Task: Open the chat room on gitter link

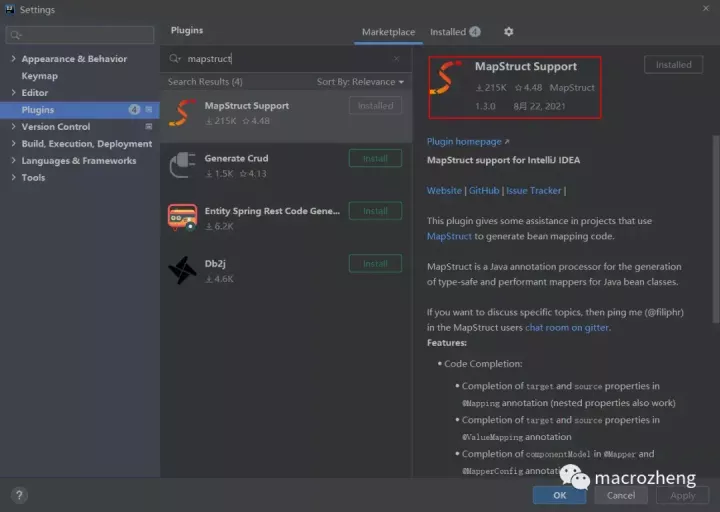Action: (567, 327)
